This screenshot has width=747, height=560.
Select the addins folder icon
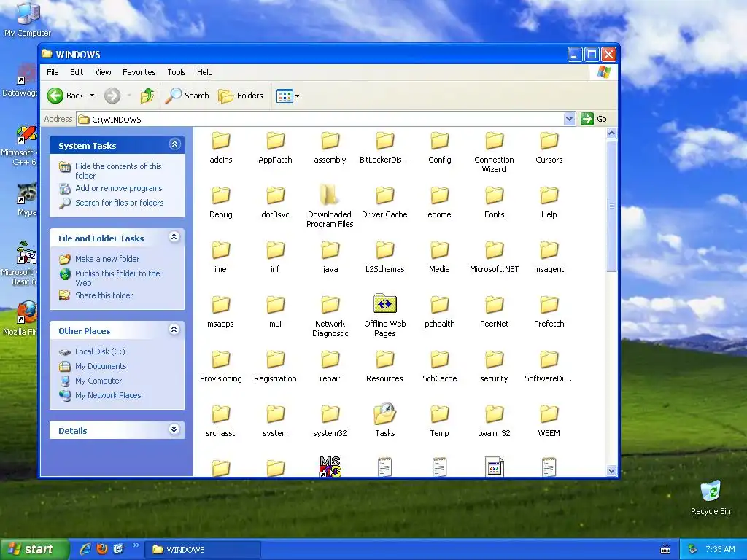(x=220, y=141)
